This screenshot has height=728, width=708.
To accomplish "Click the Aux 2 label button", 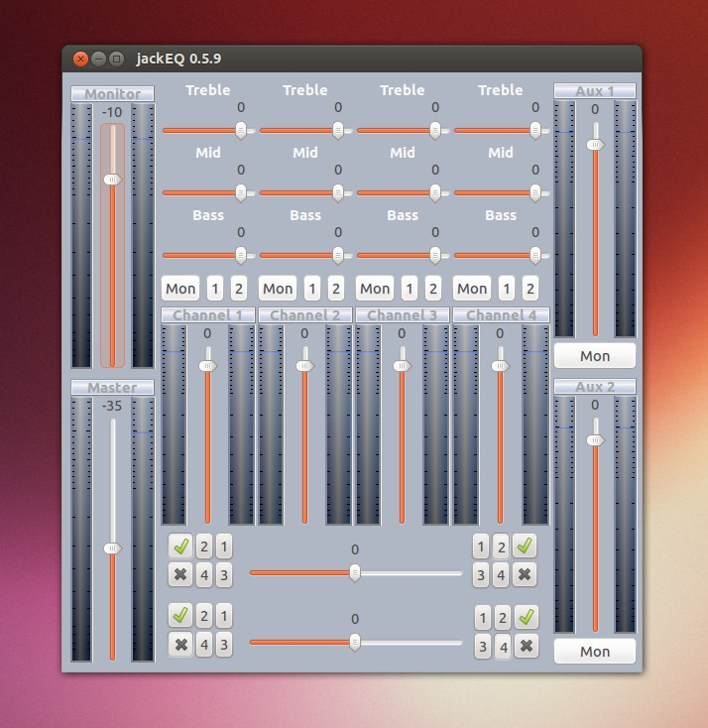I will pyautogui.click(x=595, y=386).
